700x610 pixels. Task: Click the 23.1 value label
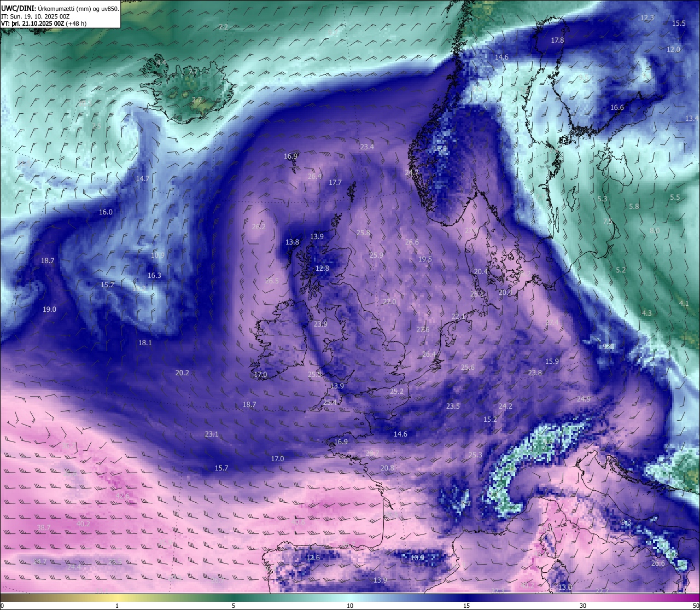212,434
